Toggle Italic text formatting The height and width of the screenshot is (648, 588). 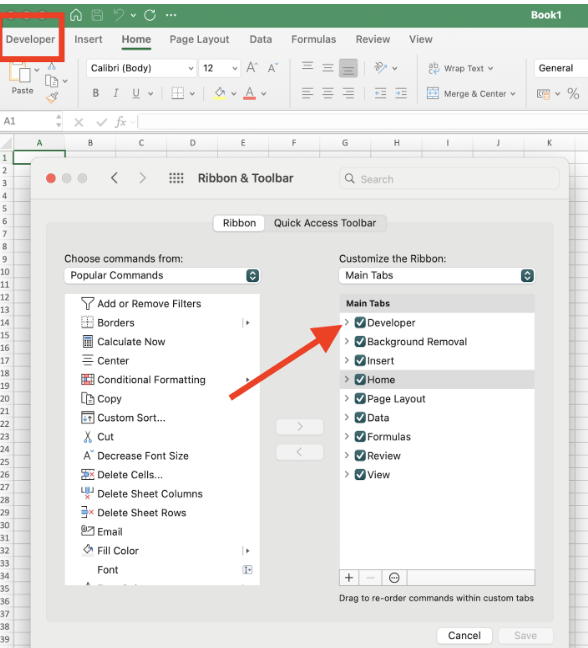(116, 93)
